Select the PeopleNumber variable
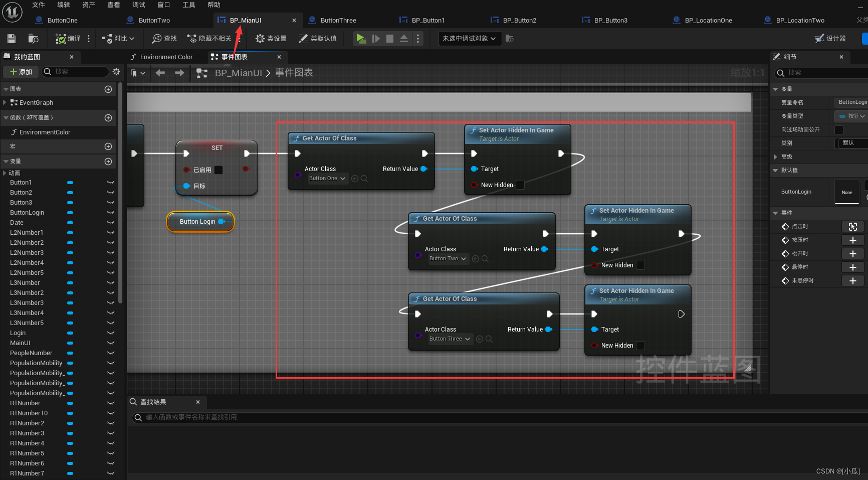Screen dimensions: 868x480 click(x=31, y=353)
